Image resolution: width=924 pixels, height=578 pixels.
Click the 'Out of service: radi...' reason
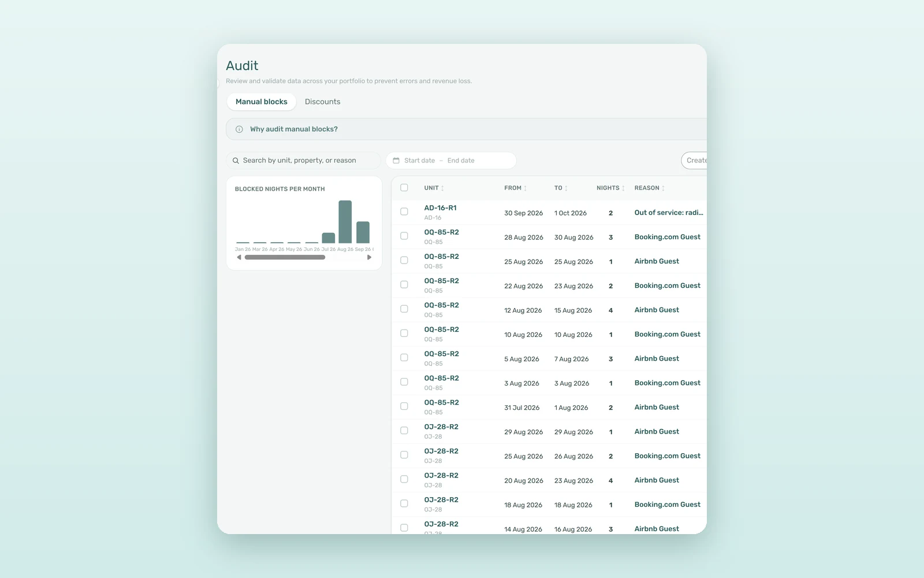[x=669, y=213]
